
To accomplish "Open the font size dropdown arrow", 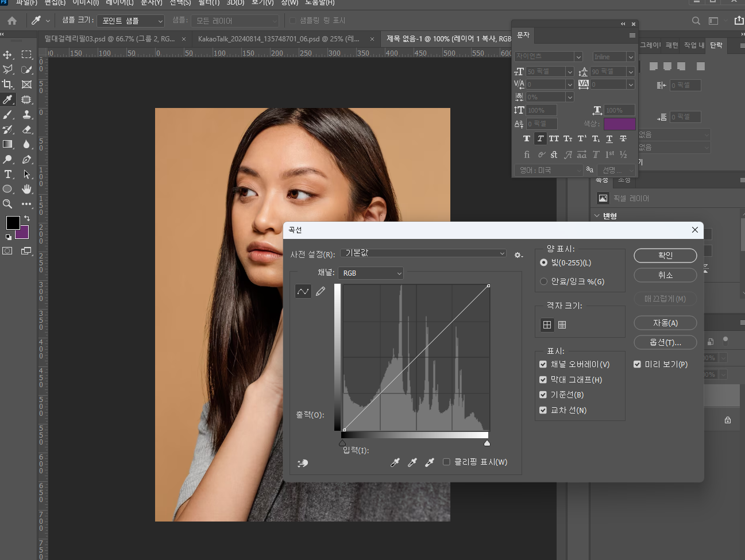I will [570, 72].
